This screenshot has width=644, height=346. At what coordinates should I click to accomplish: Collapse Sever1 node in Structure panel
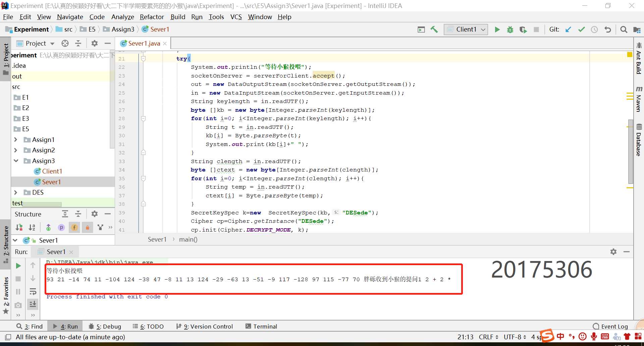pyautogui.click(x=15, y=240)
